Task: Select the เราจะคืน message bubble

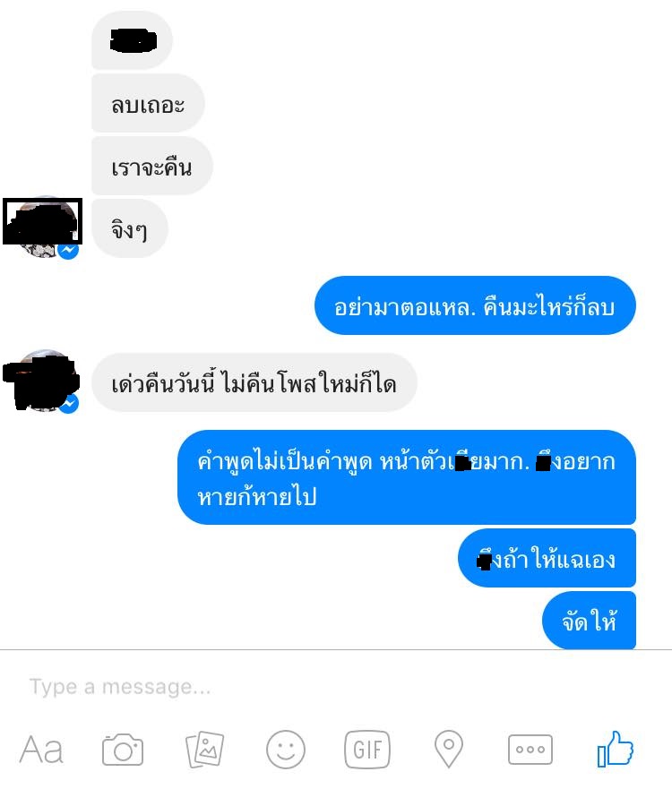Action: pyautogui.click(x=152, y=166)
